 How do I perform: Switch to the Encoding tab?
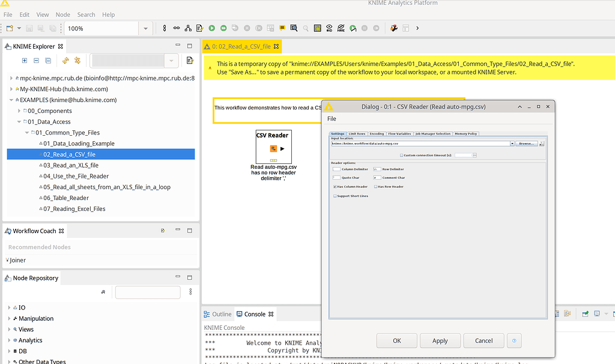[x=375, y=133]
